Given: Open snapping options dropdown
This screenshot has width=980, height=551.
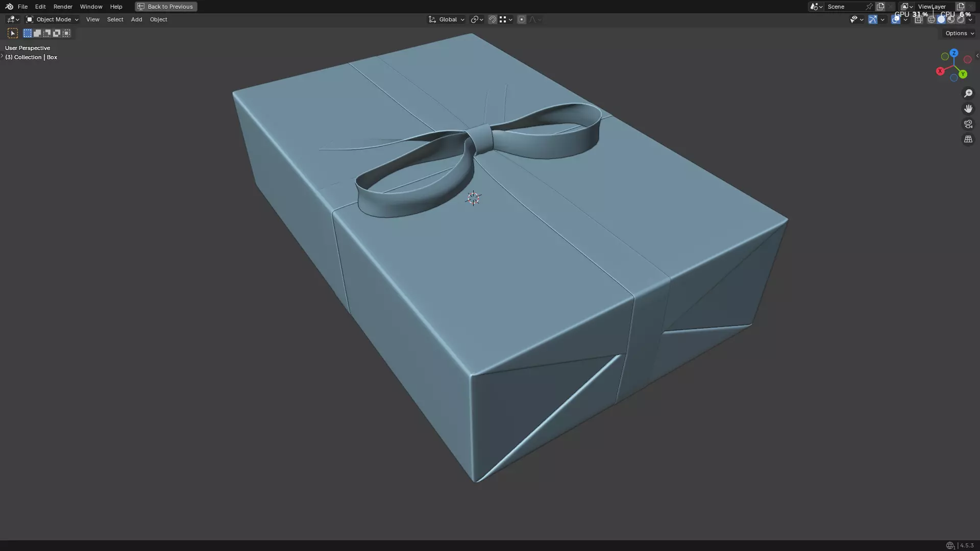Looking at the screenshot, I should (x=506, y=19).
